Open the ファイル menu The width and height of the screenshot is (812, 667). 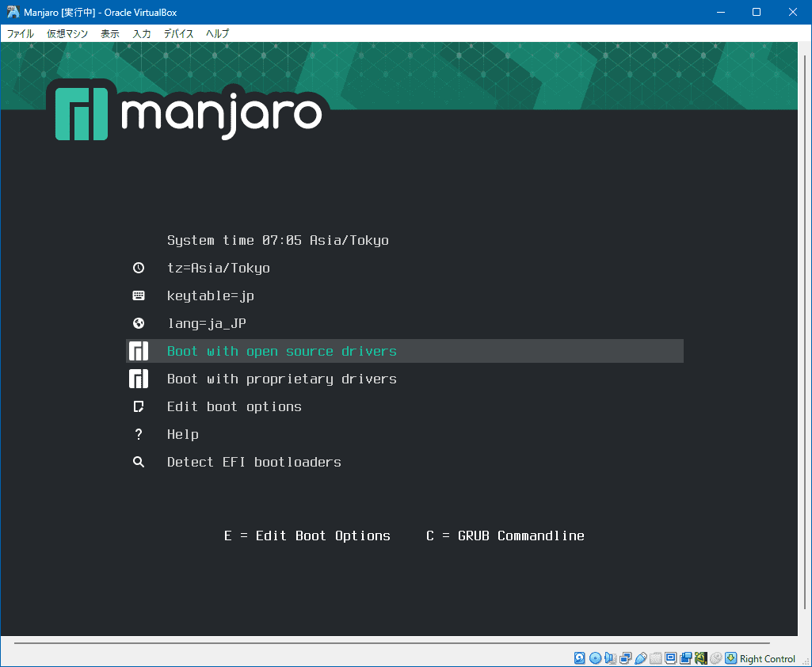point(20,33)
